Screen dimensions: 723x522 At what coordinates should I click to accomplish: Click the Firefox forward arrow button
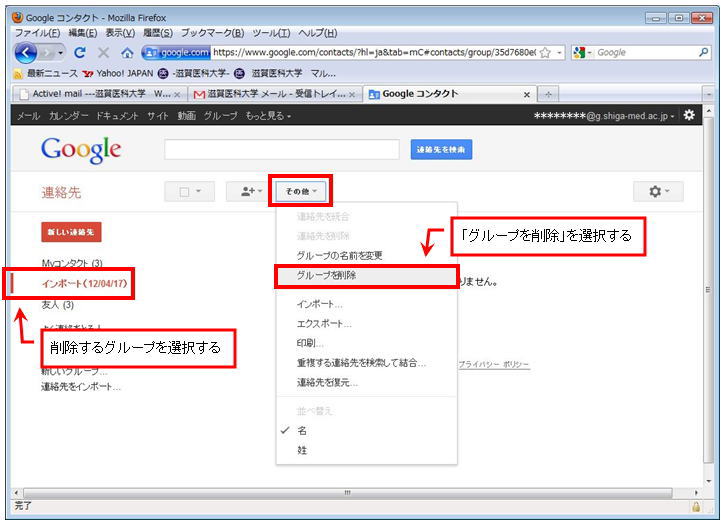pos(47,53)
